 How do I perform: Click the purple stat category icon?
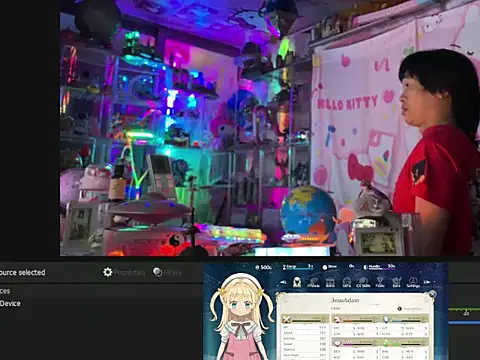[x=337, y=343]
